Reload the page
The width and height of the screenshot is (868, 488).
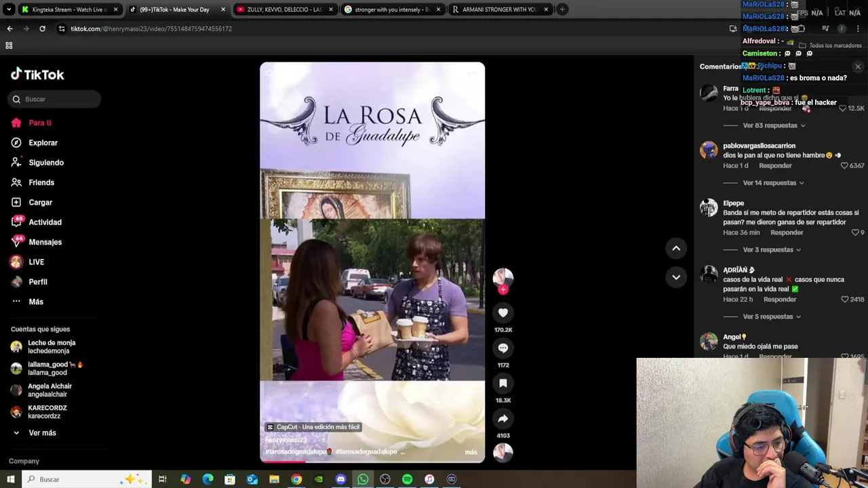[42, 28]
